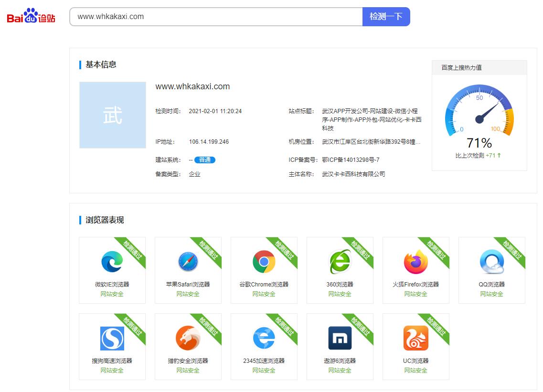Click the 71% heat gauge dial

pos(479,111)
